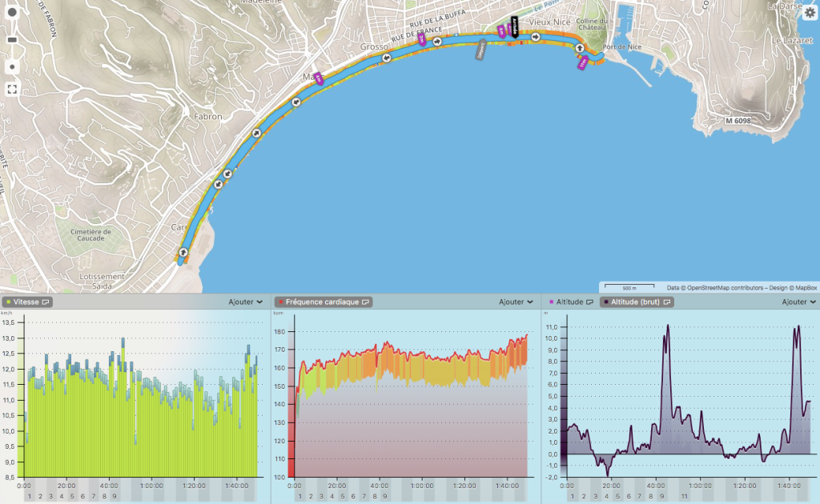Open Ajouter dropdown in speed chart
This screenshot has height=504, width=820.
click(246, 302)
